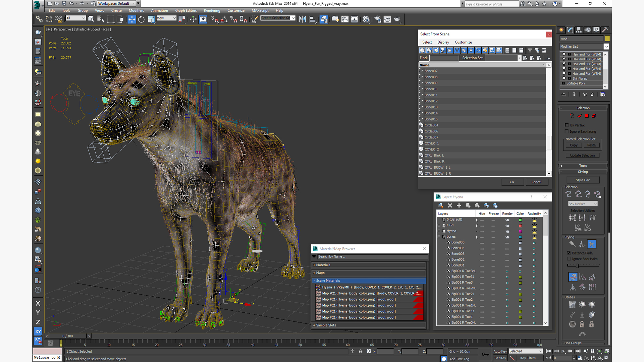Expand Sample Slots group

pyautogui.click(x=369, y=325)
